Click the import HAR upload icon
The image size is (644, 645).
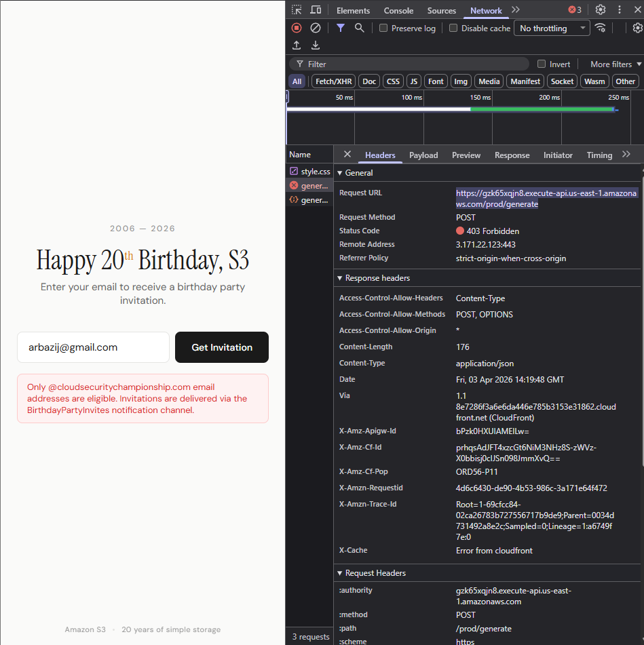pyautogui.click(x=297, y=45)
